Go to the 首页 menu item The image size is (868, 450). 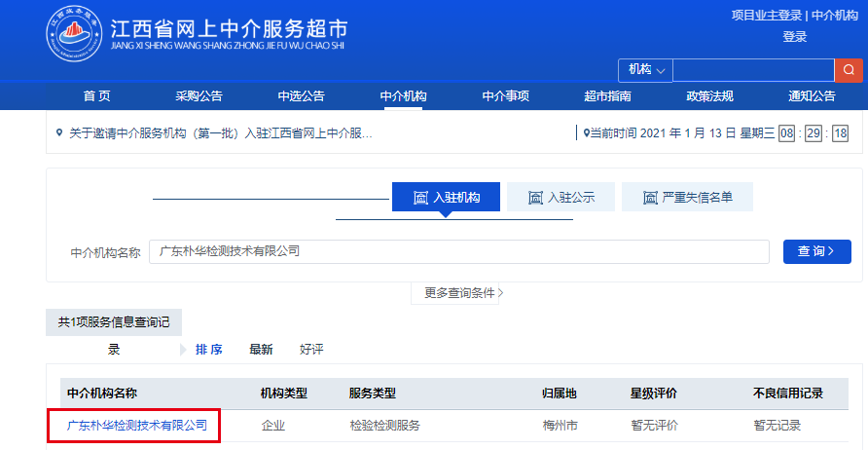96,95
